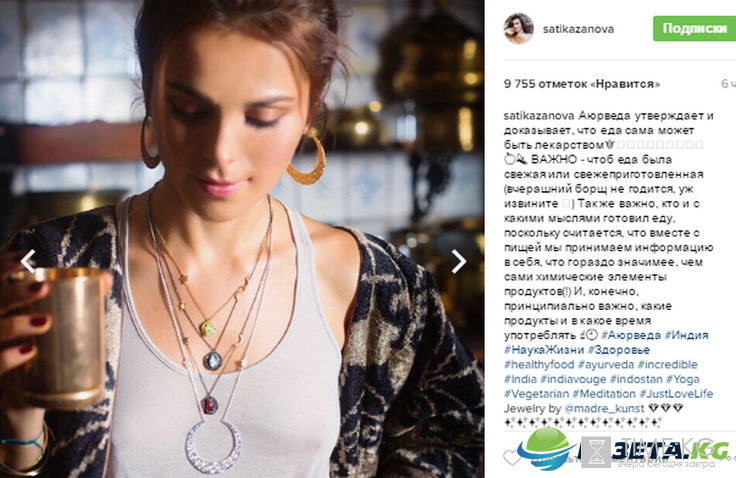Like the post with the heart icon
The width and height of the screenshot is (736, 478).
pos(512,457)
